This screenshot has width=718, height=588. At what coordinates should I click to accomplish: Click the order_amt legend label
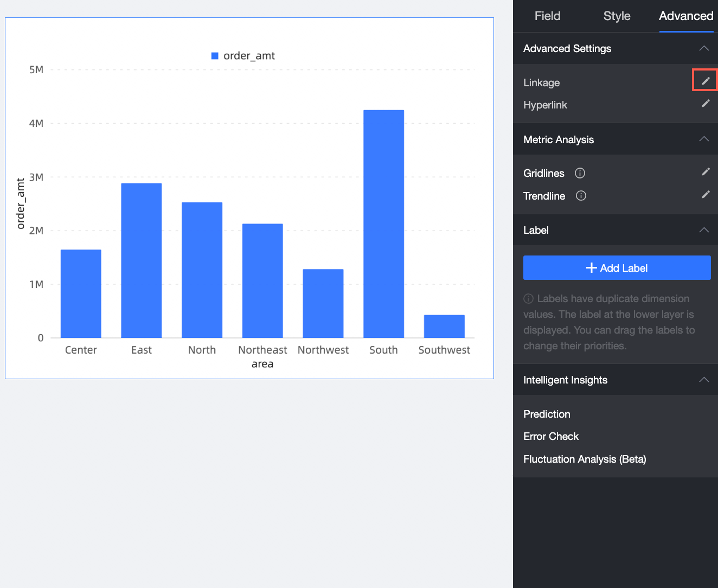click(249, 56)
